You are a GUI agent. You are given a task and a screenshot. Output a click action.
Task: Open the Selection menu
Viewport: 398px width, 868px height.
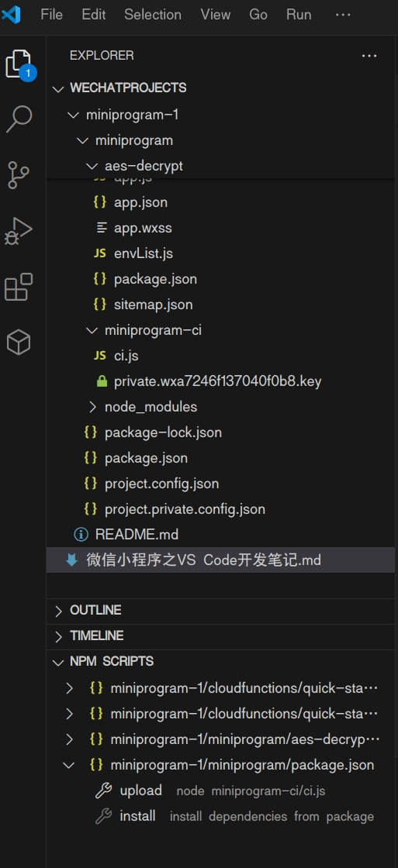152,15
